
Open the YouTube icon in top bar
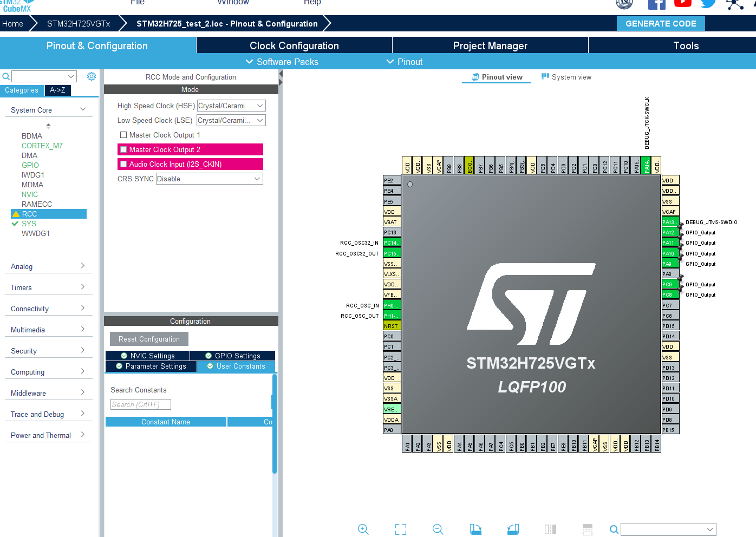[x=683, y=3]
